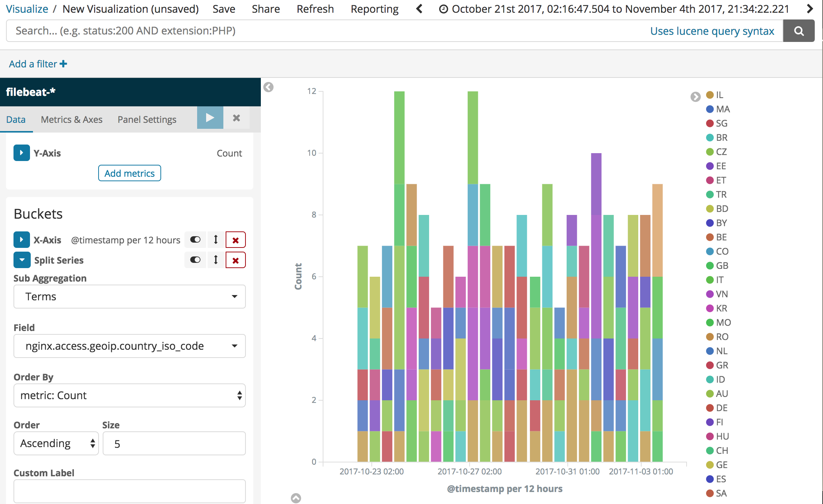Move time range backward arrow
The width and height of the screenshot is (823, 504).
[419, 9]
